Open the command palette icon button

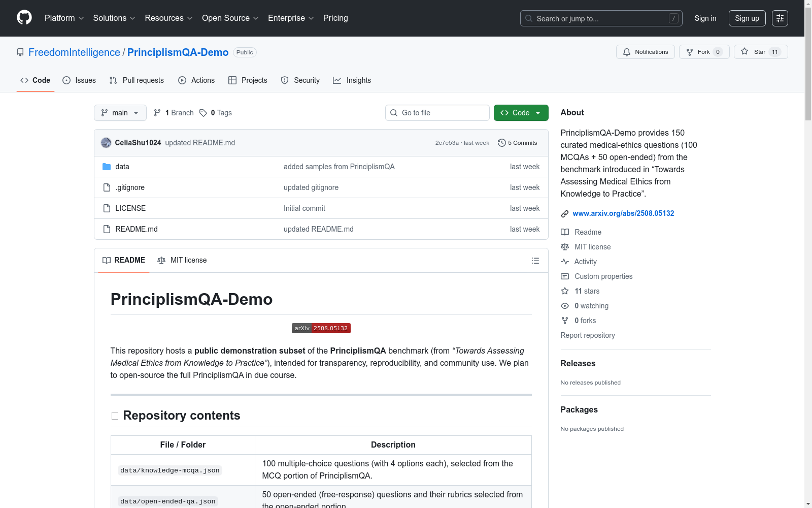point(780,18)
